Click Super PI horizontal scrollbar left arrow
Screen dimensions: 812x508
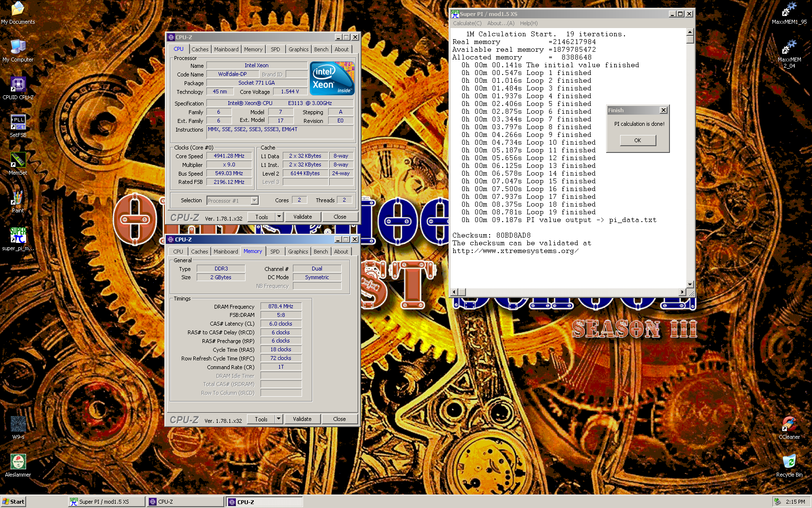(454, 292)
